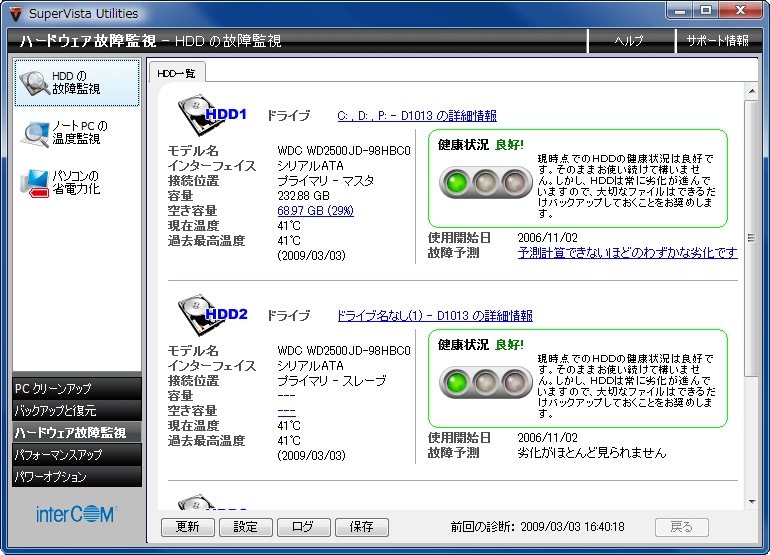This screenshot has height=555, width=770.
Task: Click HDD2 free space --- link
Action: [x=286, y=411]
